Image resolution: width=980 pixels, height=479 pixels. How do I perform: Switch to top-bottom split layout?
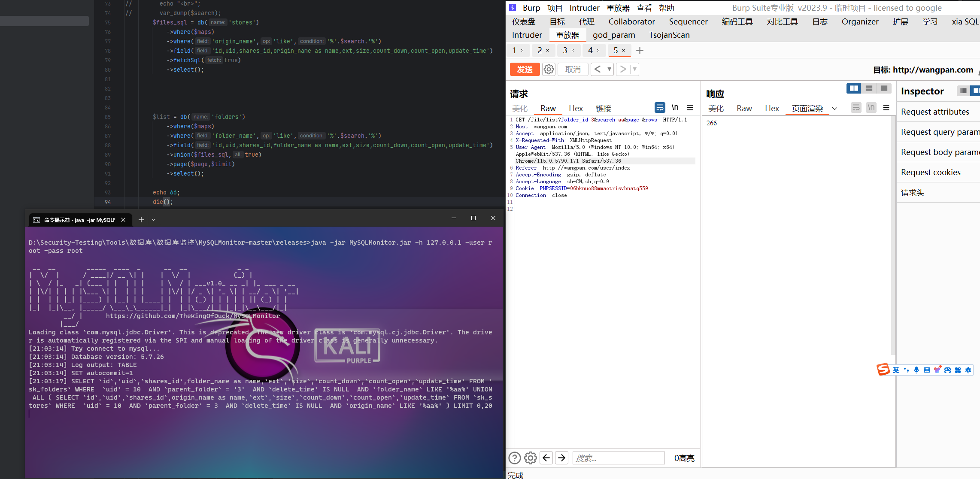pyautogui.click(x=869, y=88)
